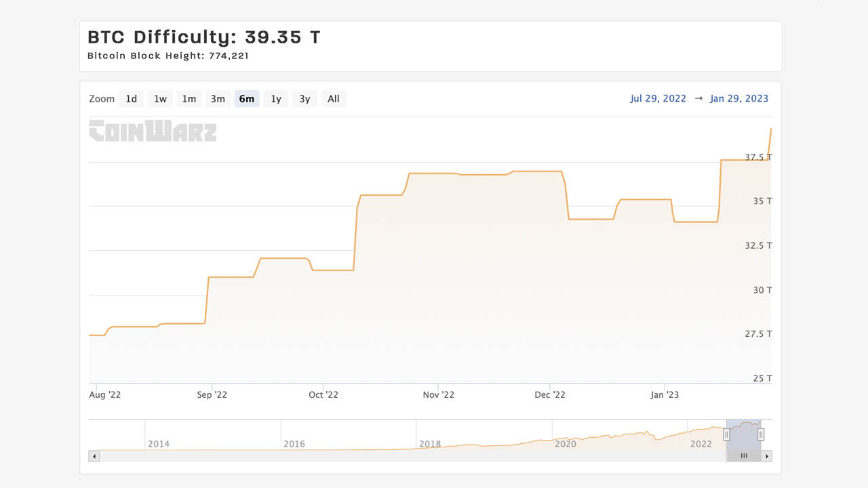Grab the navigator right range handle
This screenshot has height=488, width=868.
pyautogui.click(x=761, y=434)
